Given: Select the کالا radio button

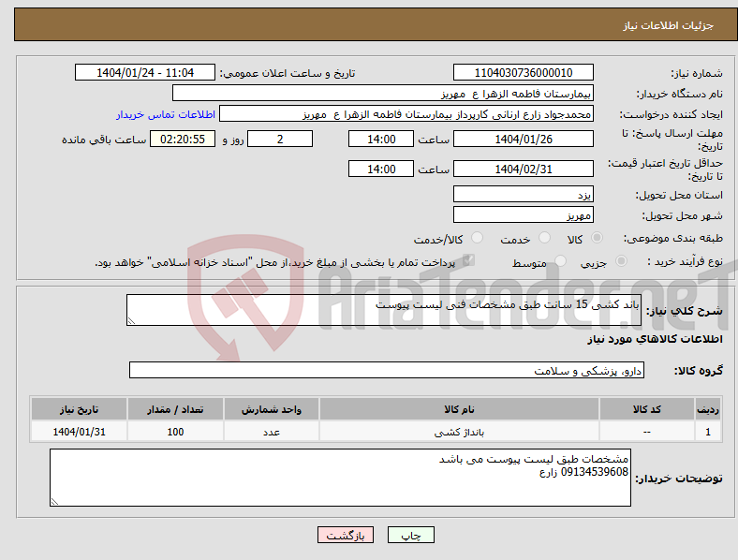Looking at the screenshot, I should (597, 238).
